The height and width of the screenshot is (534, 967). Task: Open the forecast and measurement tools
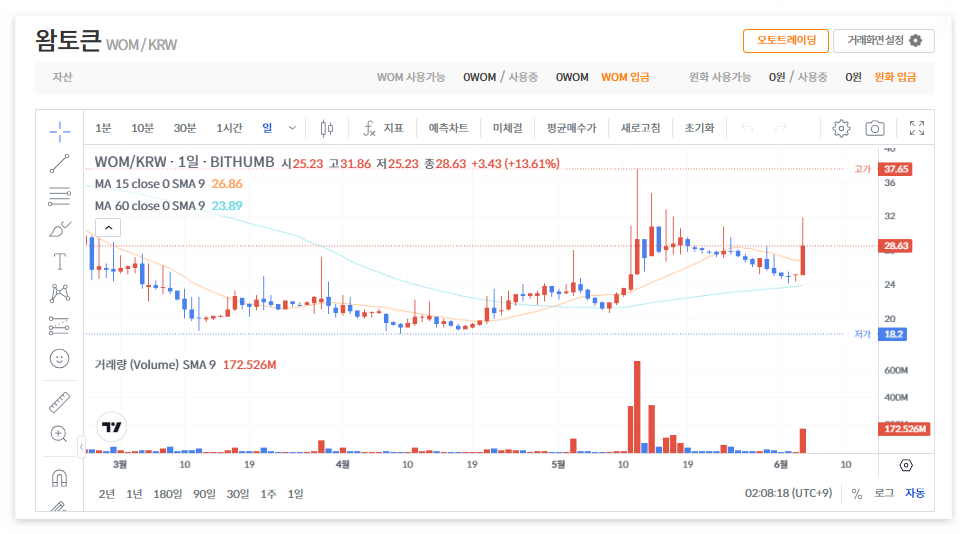coord(60,326)
